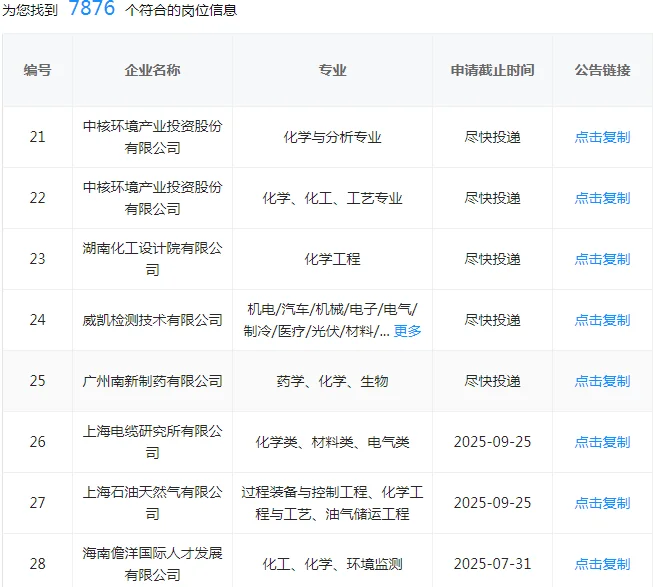
Task: Click 海南儋洋国际人才发展有限公司 company name
Action: point(152,564)
